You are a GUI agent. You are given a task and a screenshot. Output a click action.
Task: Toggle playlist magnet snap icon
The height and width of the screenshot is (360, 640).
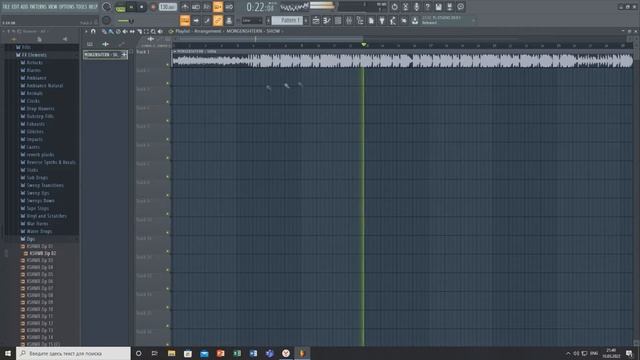(93, 31)
